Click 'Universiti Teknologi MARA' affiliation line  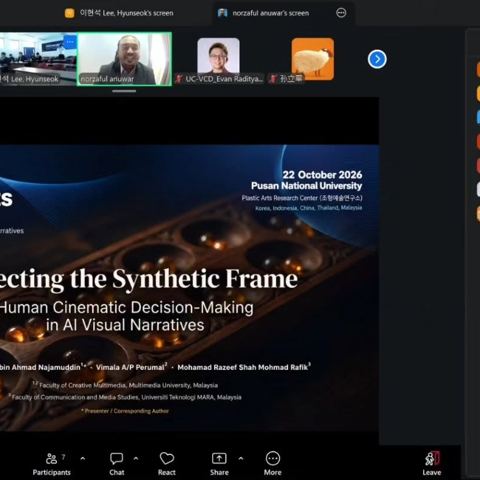tap(125, 397)
